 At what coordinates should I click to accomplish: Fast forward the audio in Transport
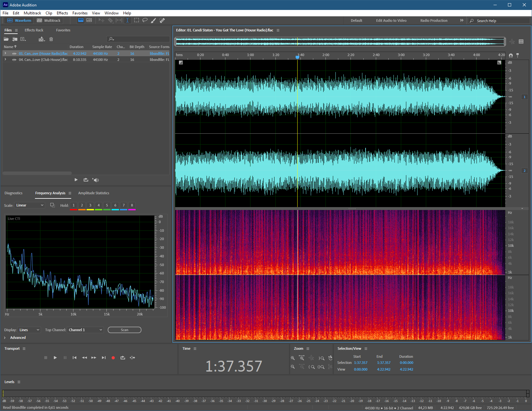point(94,357)
